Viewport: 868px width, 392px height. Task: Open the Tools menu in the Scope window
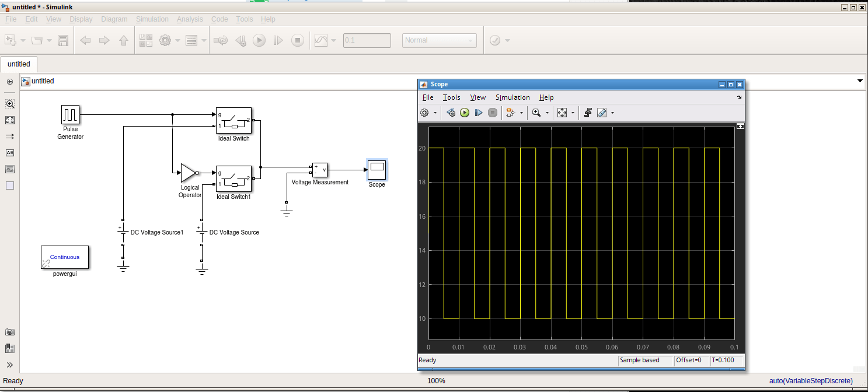[x=451, y=97]
